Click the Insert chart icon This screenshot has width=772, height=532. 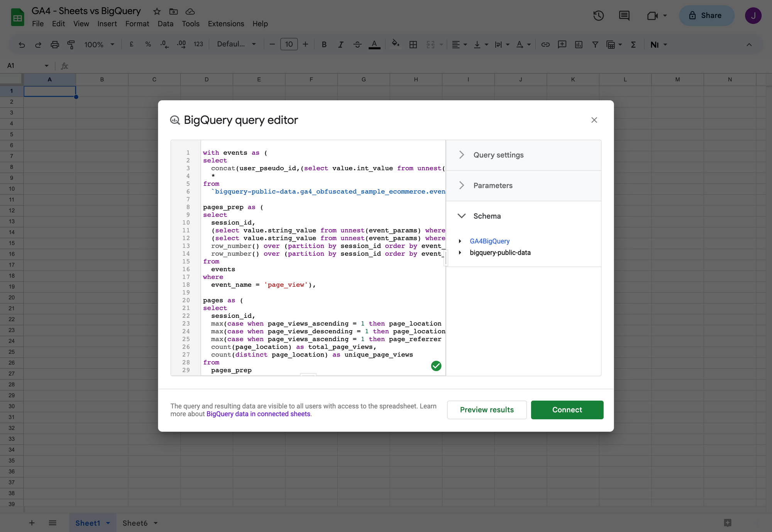[x=579, y=45]
